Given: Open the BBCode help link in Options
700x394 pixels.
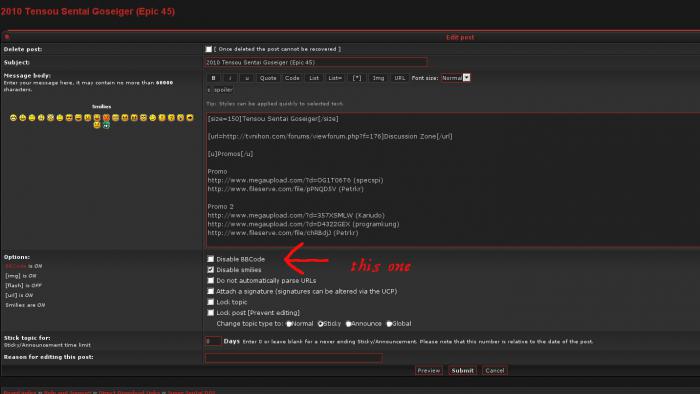Looking at the screenshot, I should (16, 266).
